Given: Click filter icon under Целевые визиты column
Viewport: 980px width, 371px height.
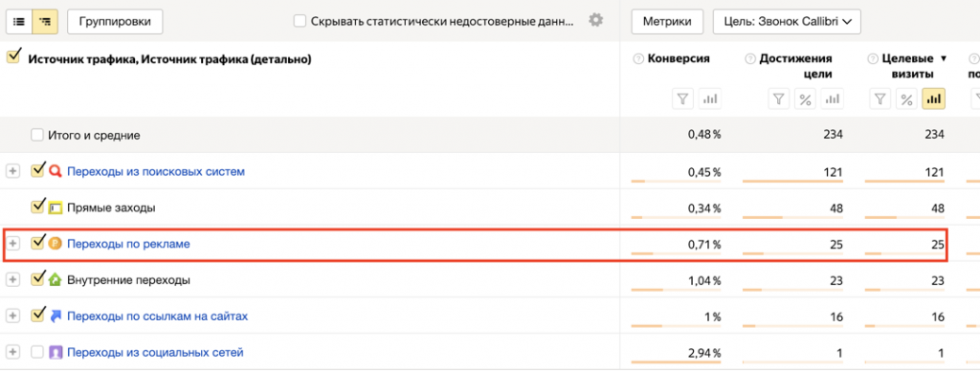Looking at the screenshot, I should [x=880, y=98].
